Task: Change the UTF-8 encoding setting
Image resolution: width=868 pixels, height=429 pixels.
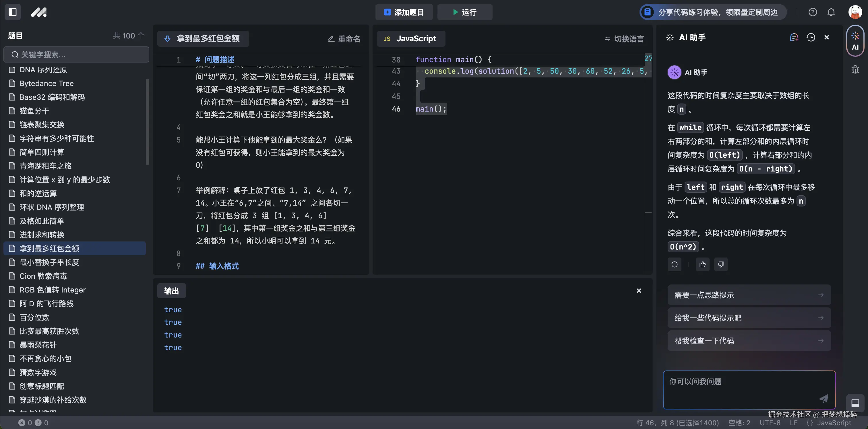Action: coord(770,423)
